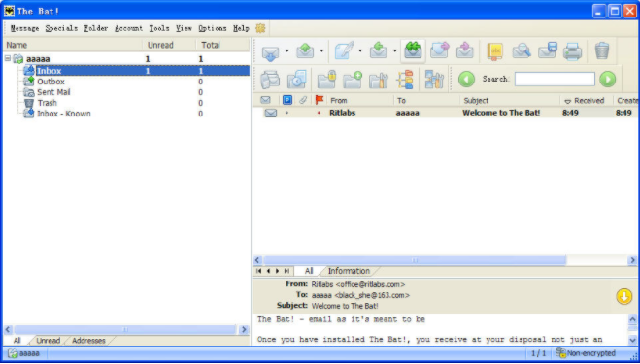640x364 pixels.
Task: Click the blue parked column header icon
Action: 287,100
